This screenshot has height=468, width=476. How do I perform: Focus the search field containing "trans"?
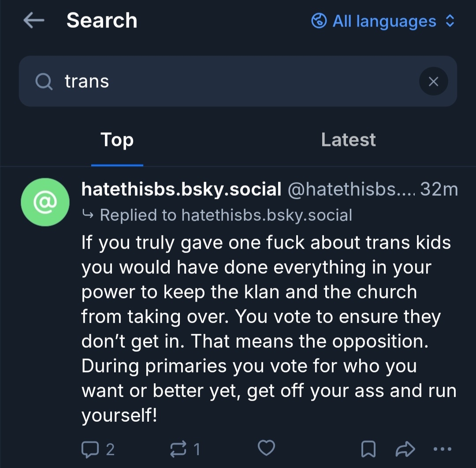point(238,81)
